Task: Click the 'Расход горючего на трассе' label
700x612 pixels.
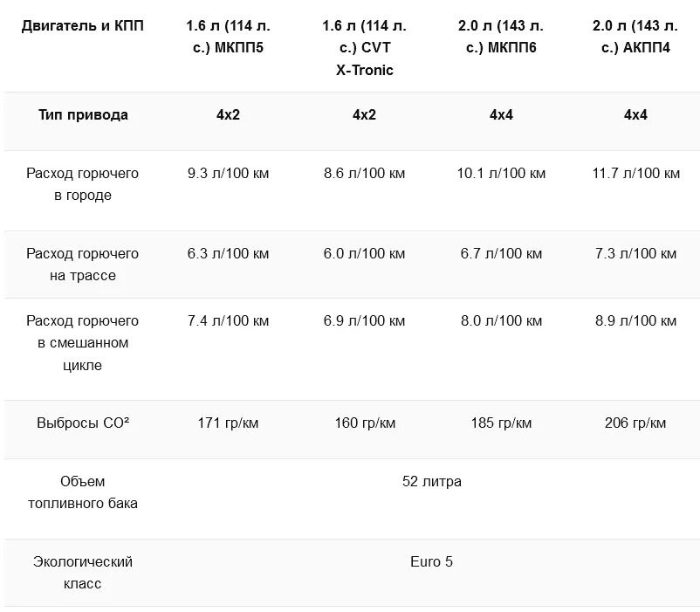Action: tap(82, 265)
